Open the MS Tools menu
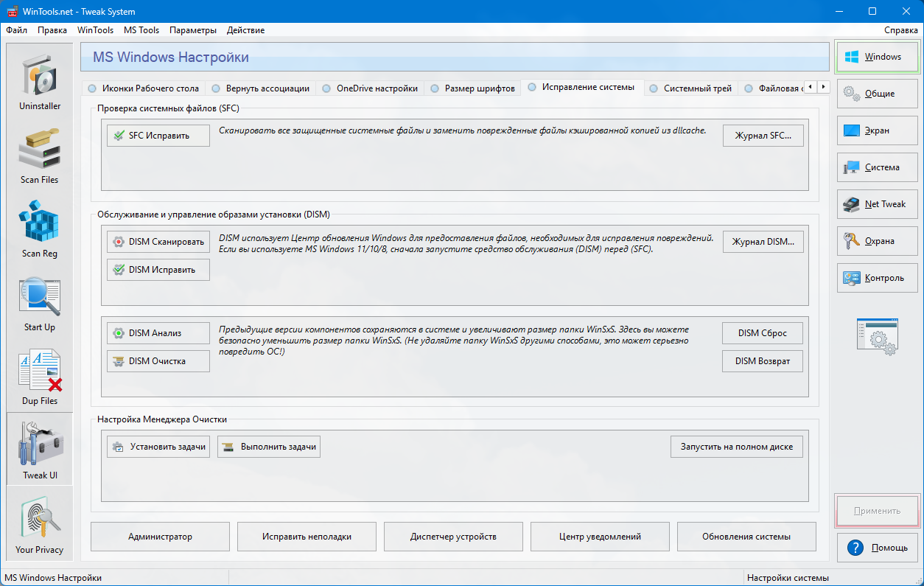Screen dimensions: 924x586 tap(141, 30)
